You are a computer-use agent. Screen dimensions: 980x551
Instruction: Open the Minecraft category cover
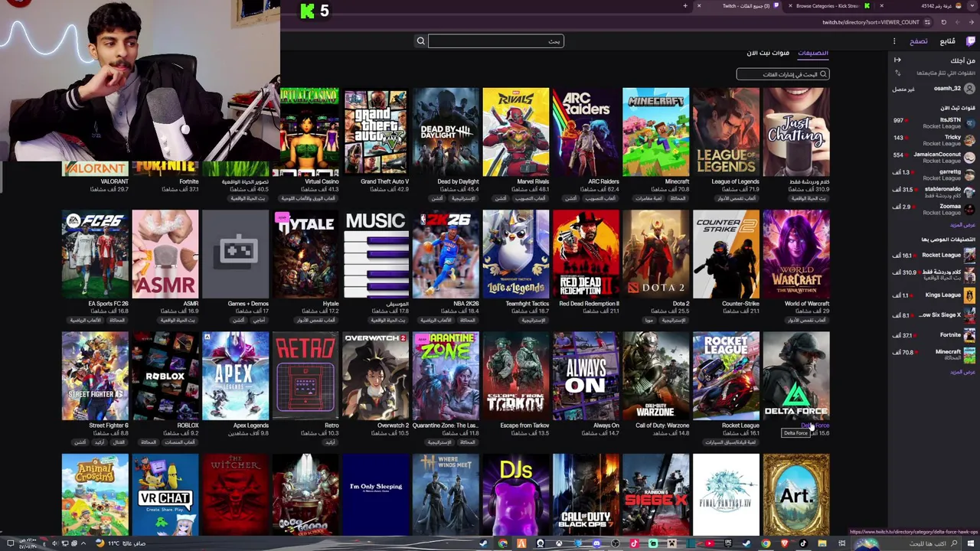pos(656,132)
